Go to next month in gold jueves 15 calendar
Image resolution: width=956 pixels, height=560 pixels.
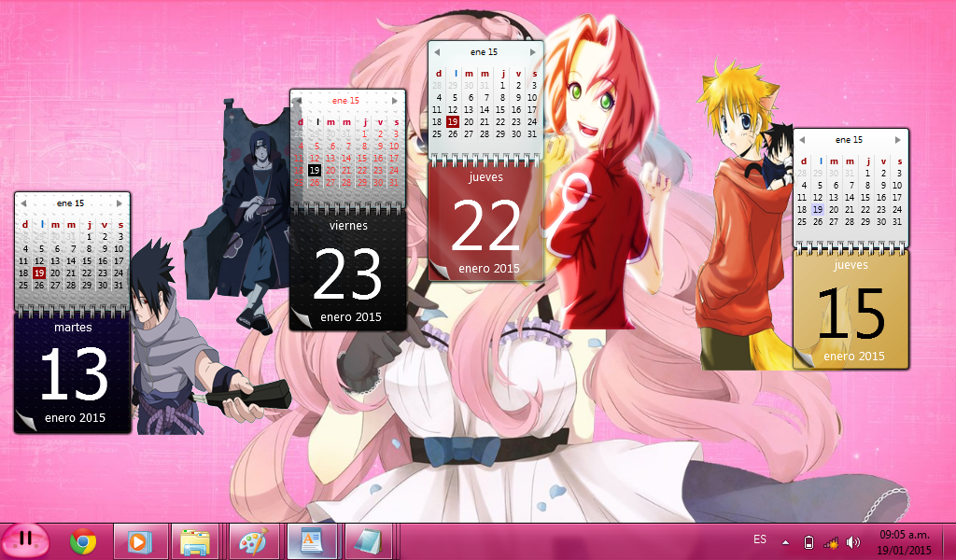click(898, 140)
